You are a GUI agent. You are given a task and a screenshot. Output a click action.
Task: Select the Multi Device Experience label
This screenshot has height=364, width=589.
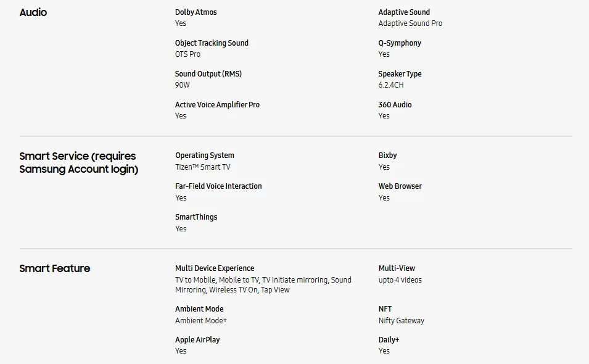pos(215,268)
